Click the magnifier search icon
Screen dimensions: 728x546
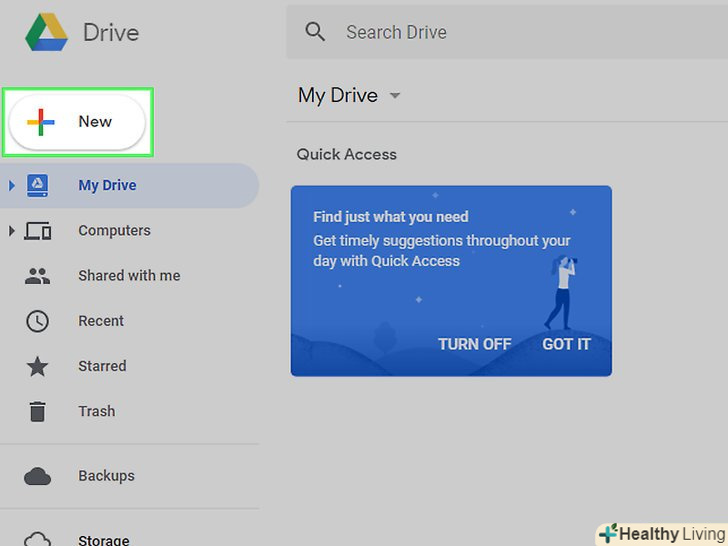[315, 32]
